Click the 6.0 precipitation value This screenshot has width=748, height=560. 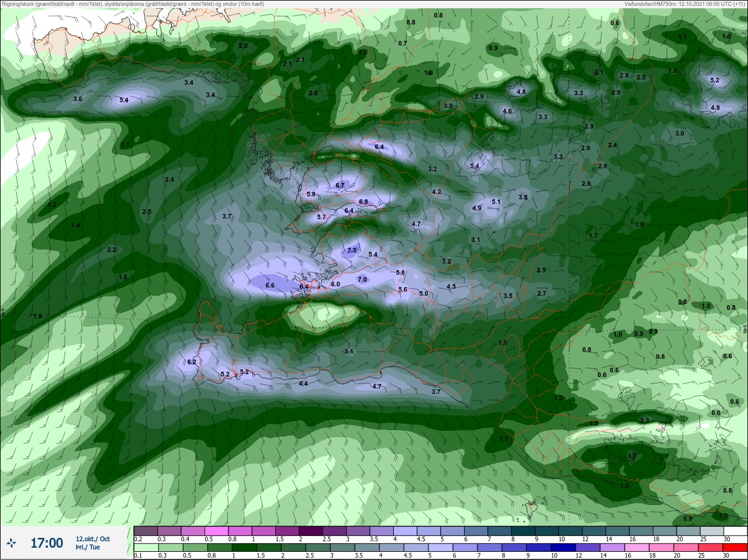(x=335, y=284)
